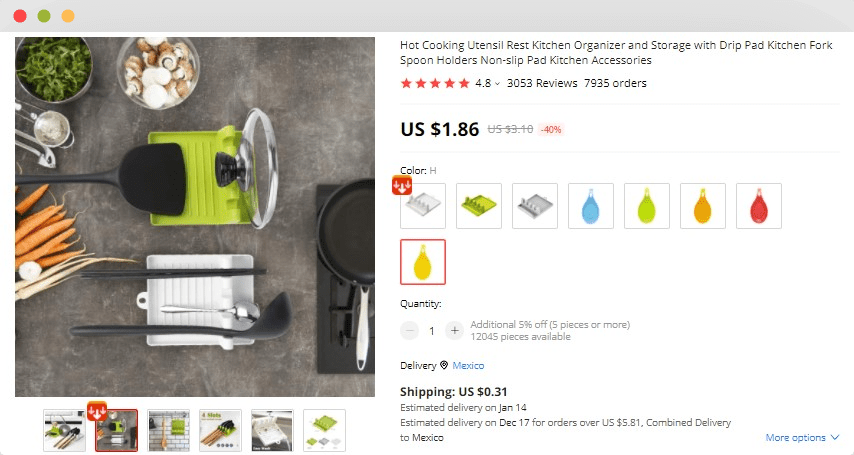Select the lime green spoon rest option
Screen dimensions: 854x455
[647, 206]
